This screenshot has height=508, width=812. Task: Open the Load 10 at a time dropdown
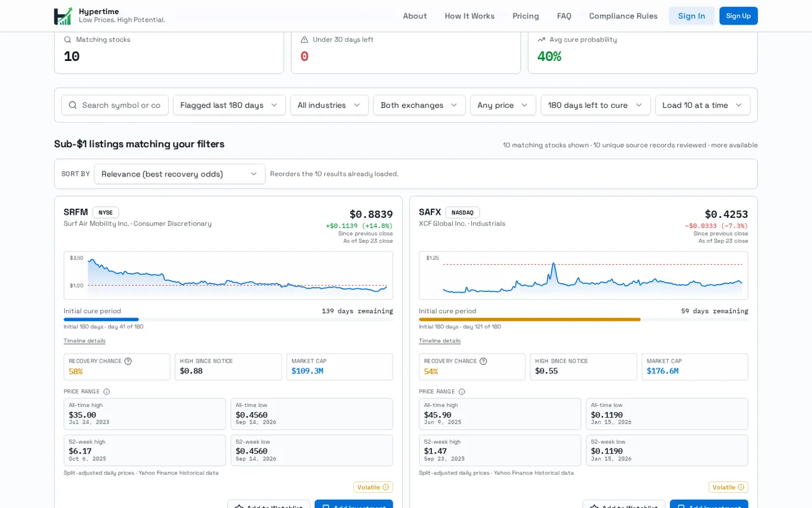tap(703, 105)
